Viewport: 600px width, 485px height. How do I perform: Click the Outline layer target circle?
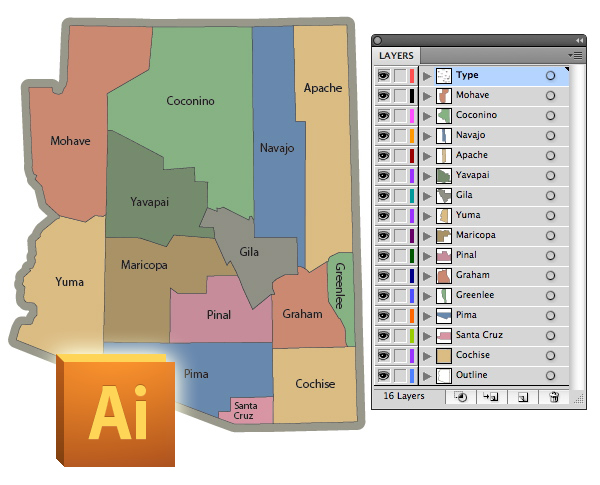[x=550, y=375]
